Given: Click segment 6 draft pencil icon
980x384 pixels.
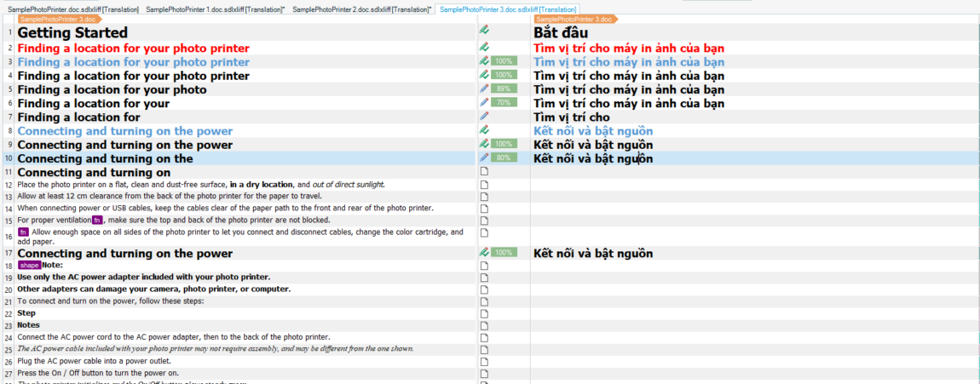Looking at the screenshot, I should 484,102.
